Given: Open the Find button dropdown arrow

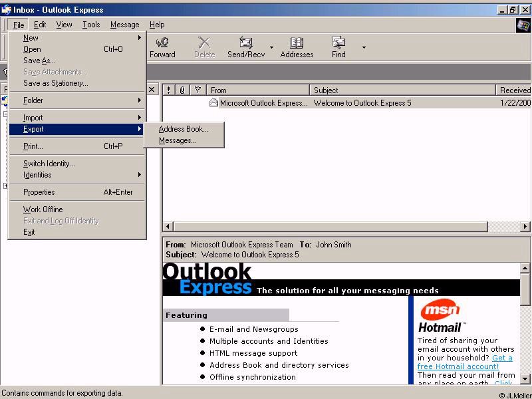Looking at the screenshot, I should pos(364,48).
